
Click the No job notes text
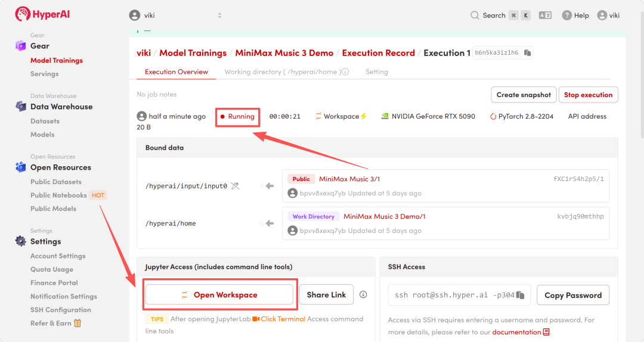coord(156,94)
